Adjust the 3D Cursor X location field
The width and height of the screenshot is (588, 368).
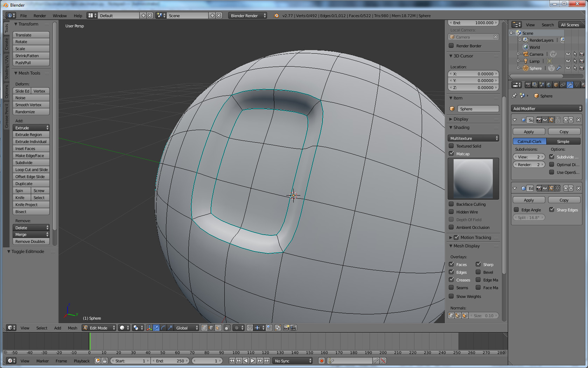click(x=474, y=74)
